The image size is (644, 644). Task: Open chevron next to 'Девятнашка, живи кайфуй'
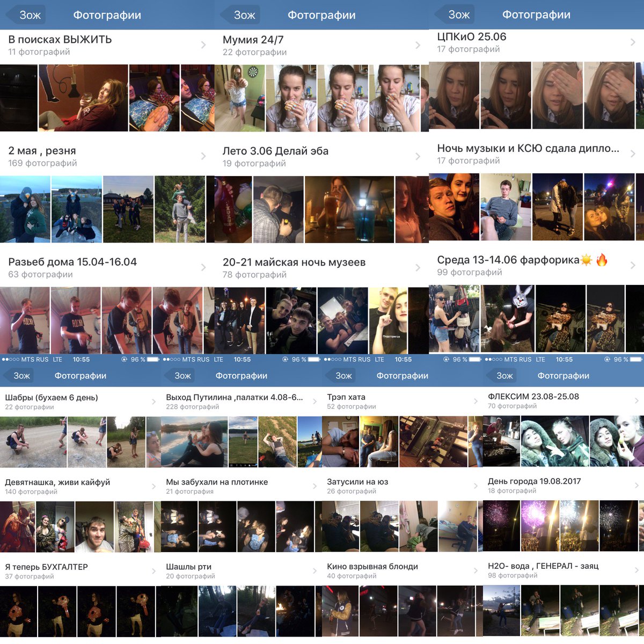tap(154, 486)
